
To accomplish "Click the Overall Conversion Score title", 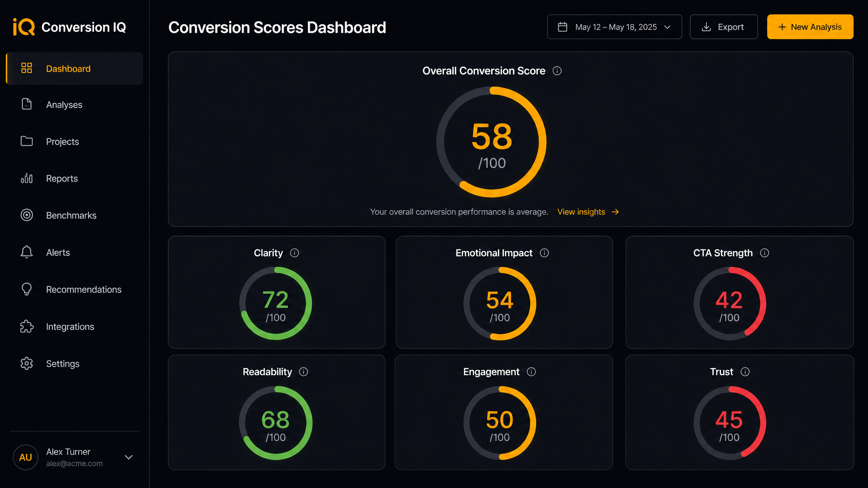I will pos(484,71).
